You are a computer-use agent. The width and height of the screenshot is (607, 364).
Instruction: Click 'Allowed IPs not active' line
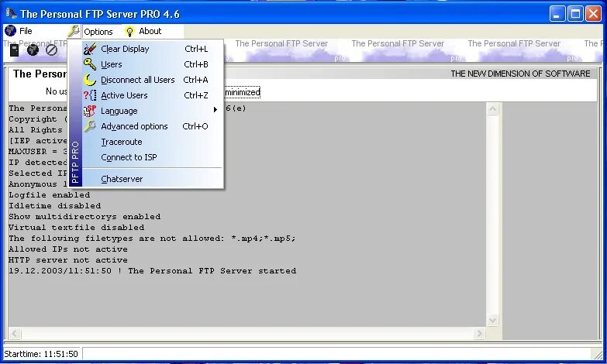(x=68, y=249)
